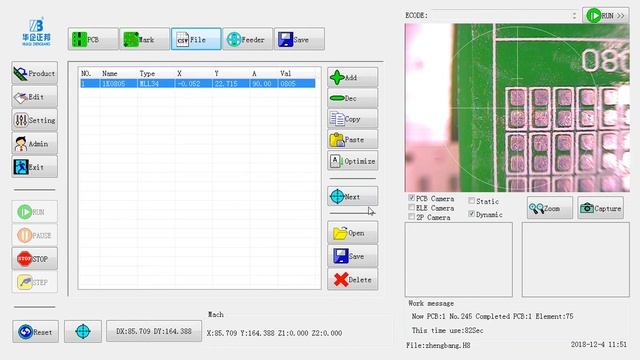
Task: Click the Optimize button
Action: click(353, 161)
